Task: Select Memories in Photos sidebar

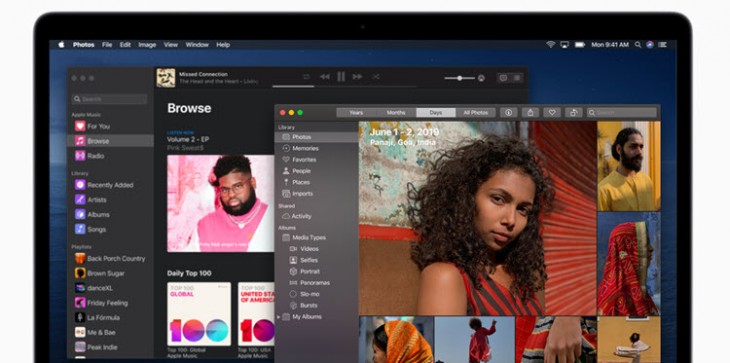Action: tap(317, 148)
